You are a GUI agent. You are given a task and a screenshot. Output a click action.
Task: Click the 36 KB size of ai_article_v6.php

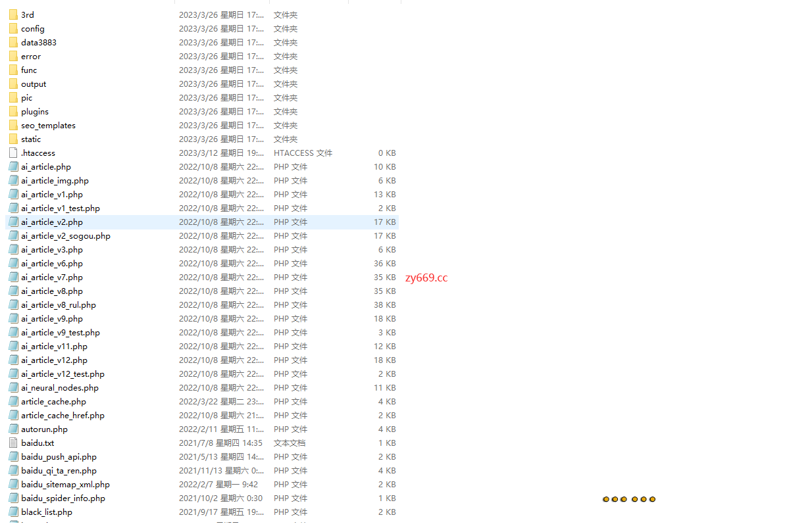tap(384, 264)
